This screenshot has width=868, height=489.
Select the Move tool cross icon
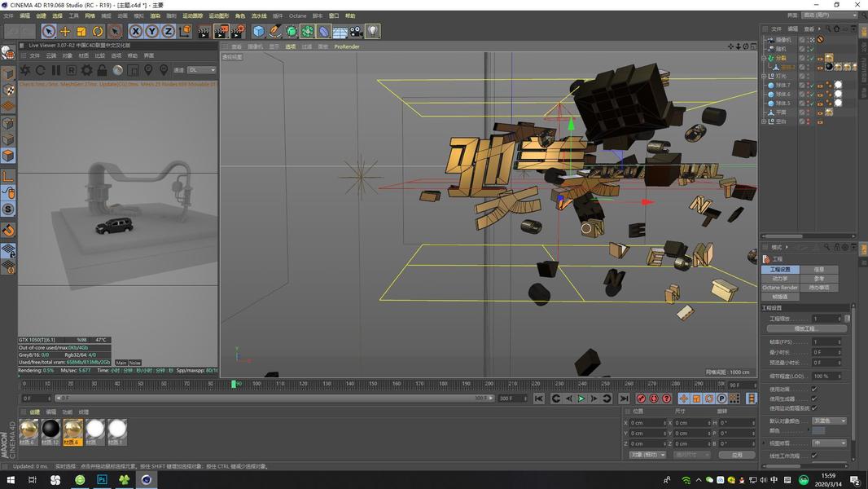click(x=65, y=32)
